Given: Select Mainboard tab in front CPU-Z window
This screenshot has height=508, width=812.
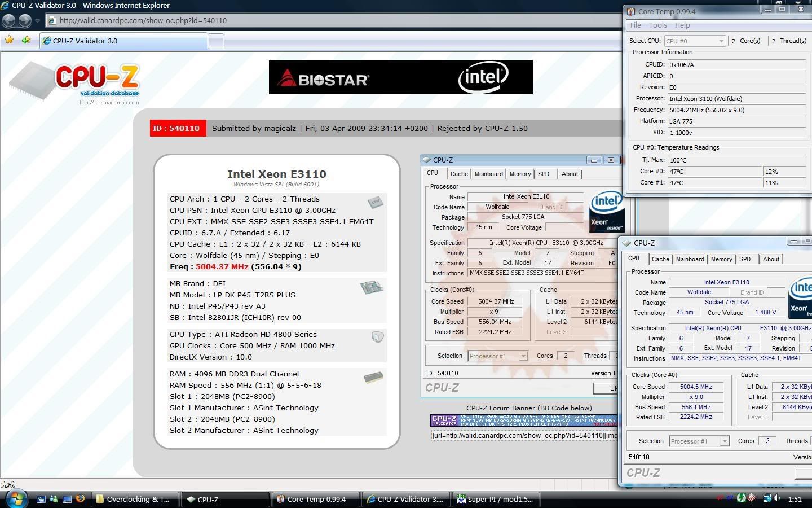Looking at the screenshot, I should [x=690, y=259].
